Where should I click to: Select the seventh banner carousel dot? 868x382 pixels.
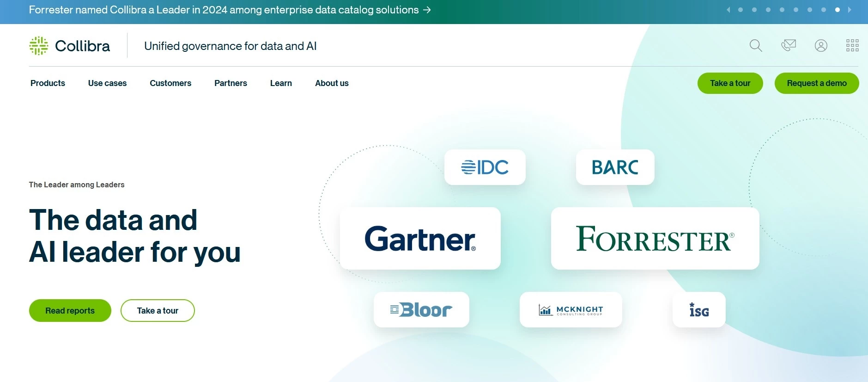pos(824,10)
